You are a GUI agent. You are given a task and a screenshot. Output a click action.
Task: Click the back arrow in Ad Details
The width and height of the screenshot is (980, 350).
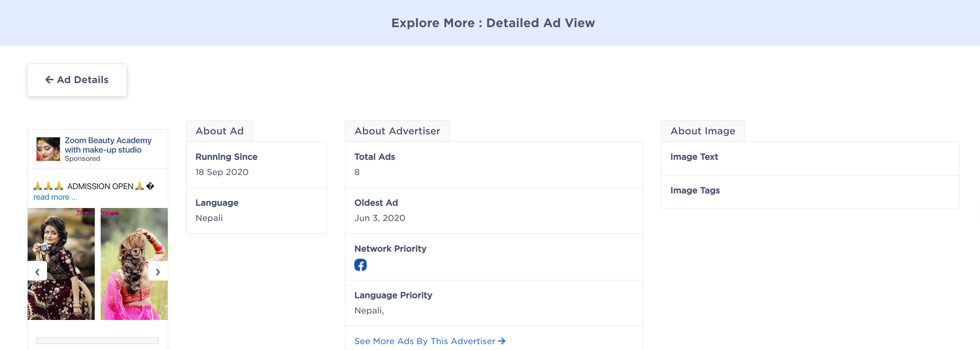pos(49,80)
